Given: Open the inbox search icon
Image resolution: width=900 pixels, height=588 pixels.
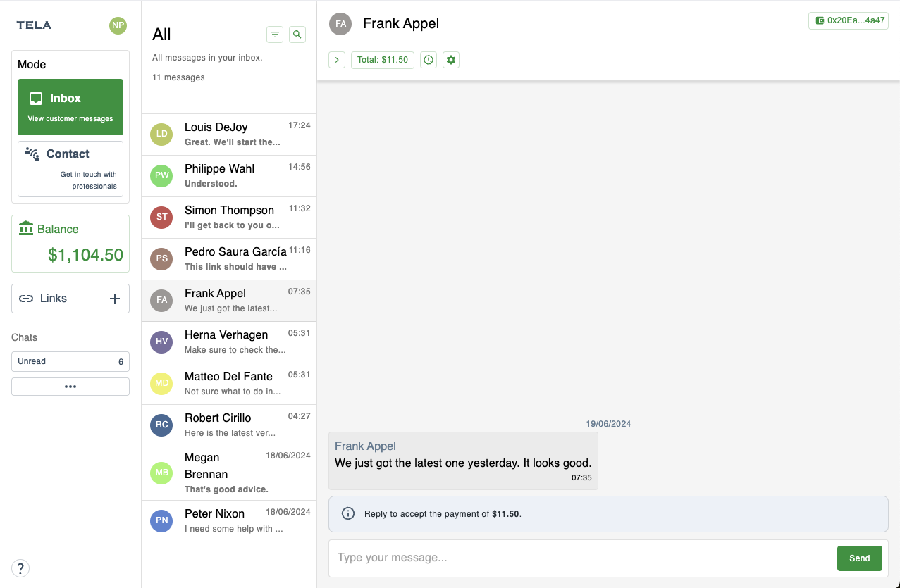Looking at the screenshot, I should pos(297,35).
